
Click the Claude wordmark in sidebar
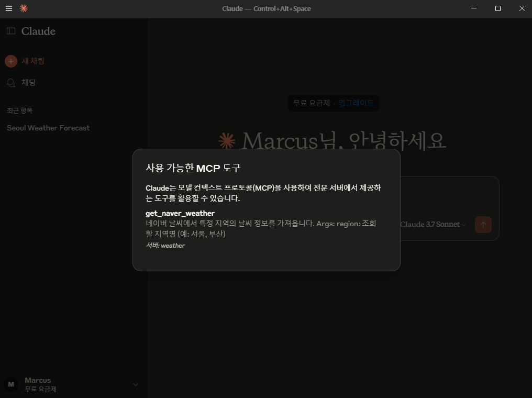(x=38, y=31)
